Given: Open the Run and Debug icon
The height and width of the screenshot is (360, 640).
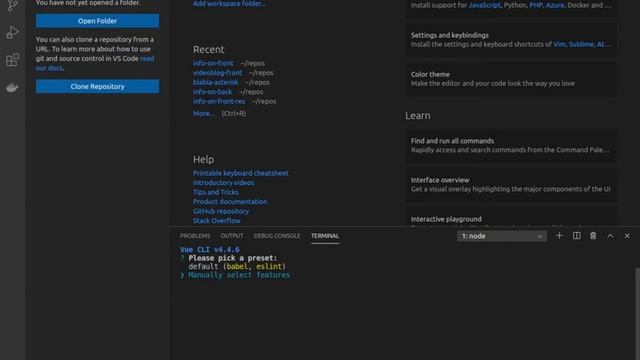Looking at the screenshot, I should coord(12,32).
